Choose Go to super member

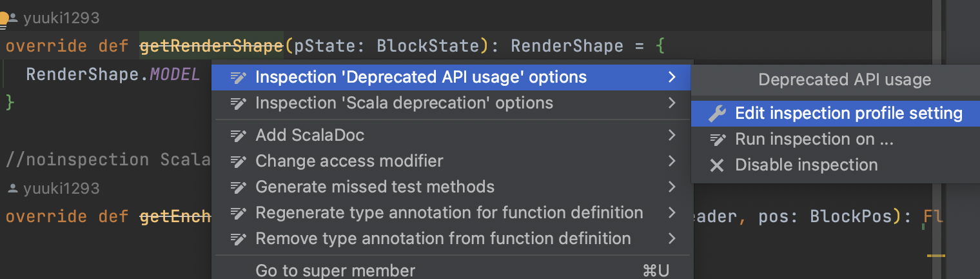[x=335, y=270]
